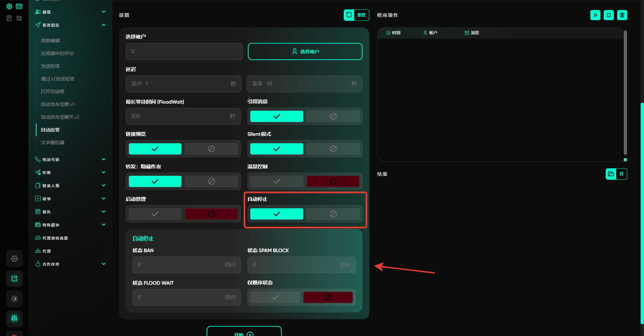Click the sliders equalizer icon in left sidebar
Screen dimensions: 644x336
(14, 318)
